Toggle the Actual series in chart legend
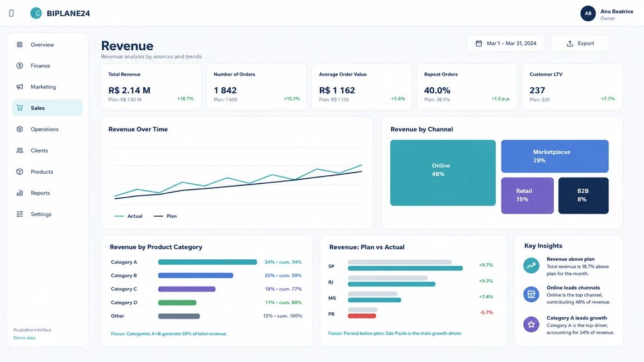This screenshot has width=644, height=362. pyautogui.click(x=129, y=216)
